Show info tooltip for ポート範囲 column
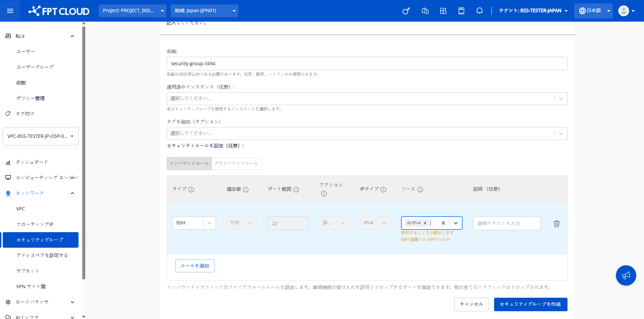Viewport: 644px width, 319px height. click(296, 190)
